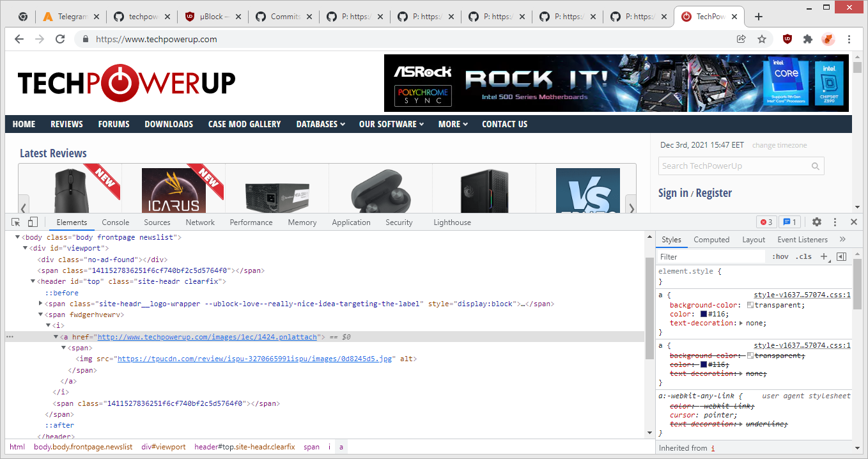Expand the site-headr__logo-wrapper span node
The height and width of the screenshot is (459, 868).
click(x=40, y=304)
